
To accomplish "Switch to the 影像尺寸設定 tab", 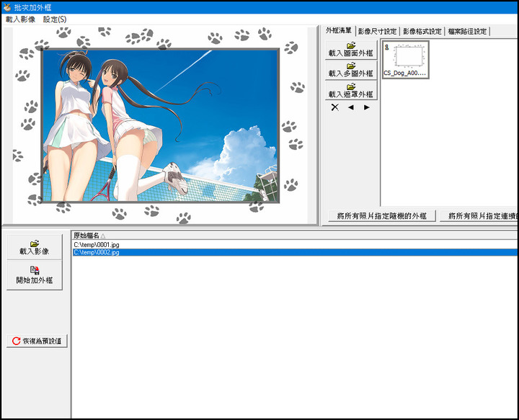I will point(377,32).
